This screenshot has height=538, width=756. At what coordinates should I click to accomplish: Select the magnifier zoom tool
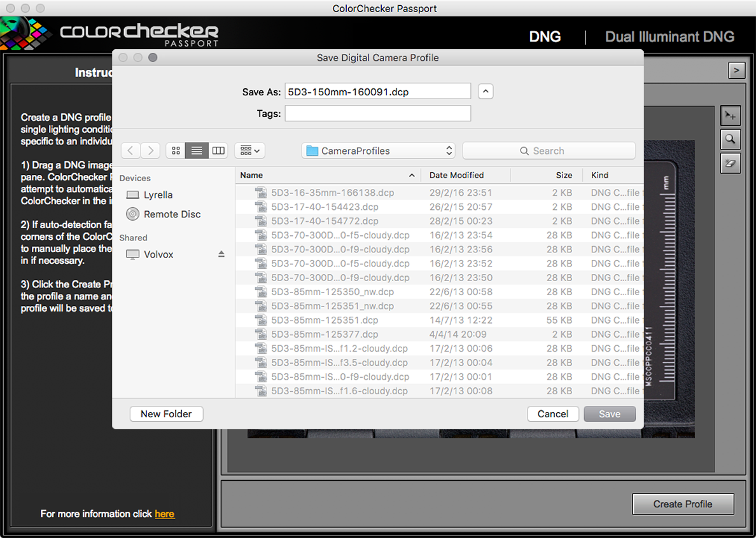tap(731, 140)
